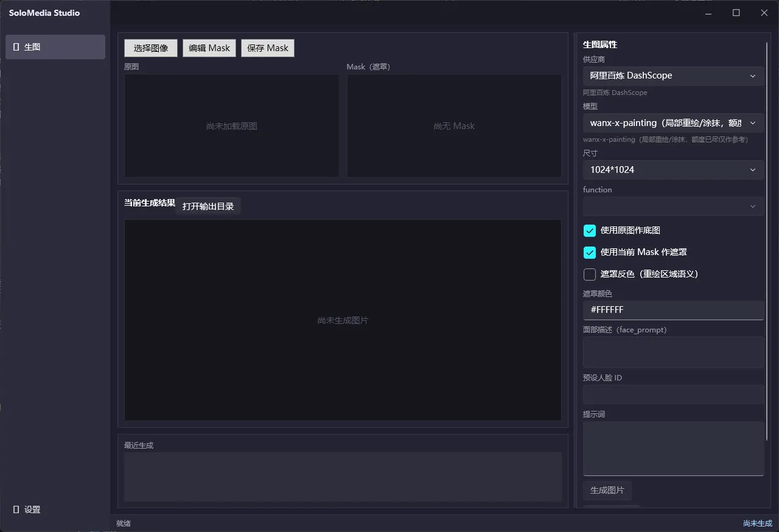Save the mask using 保存 Mask

268,48
